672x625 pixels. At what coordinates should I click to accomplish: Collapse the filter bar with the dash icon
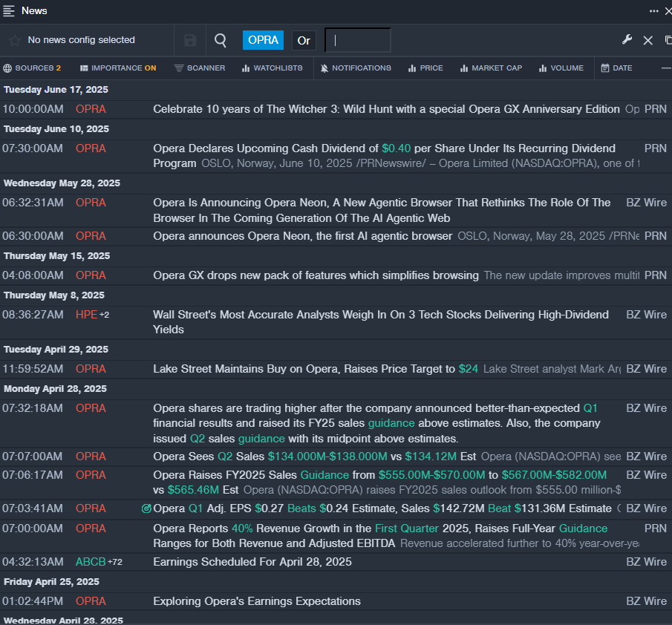pos(666,68)
